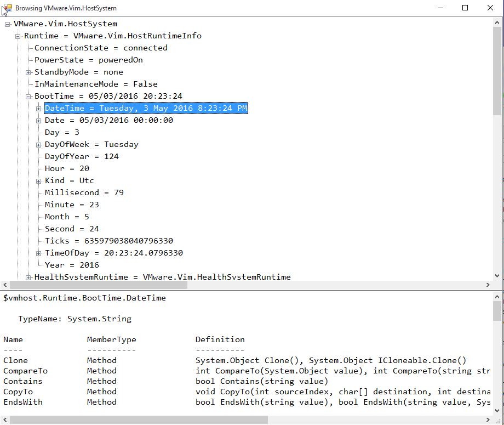The width and height of the screenshot is (504, 425).
Task: Expand the DayOfWeek node
Action: pyautogui.click(x=38, y=145)
